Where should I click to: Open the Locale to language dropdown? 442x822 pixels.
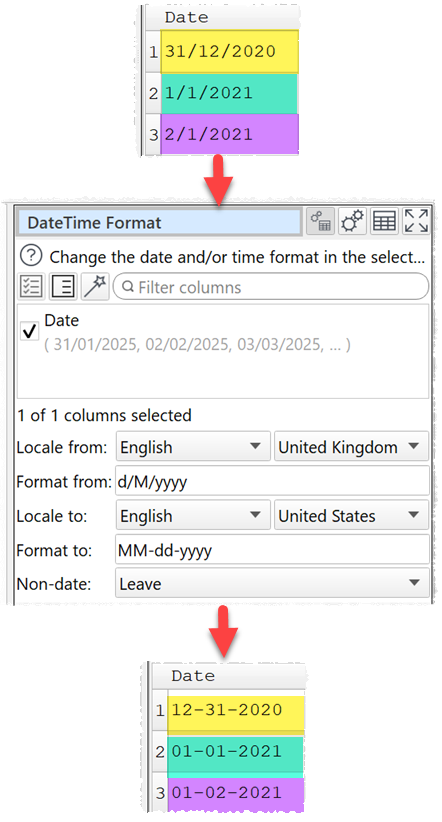[193, 515]
